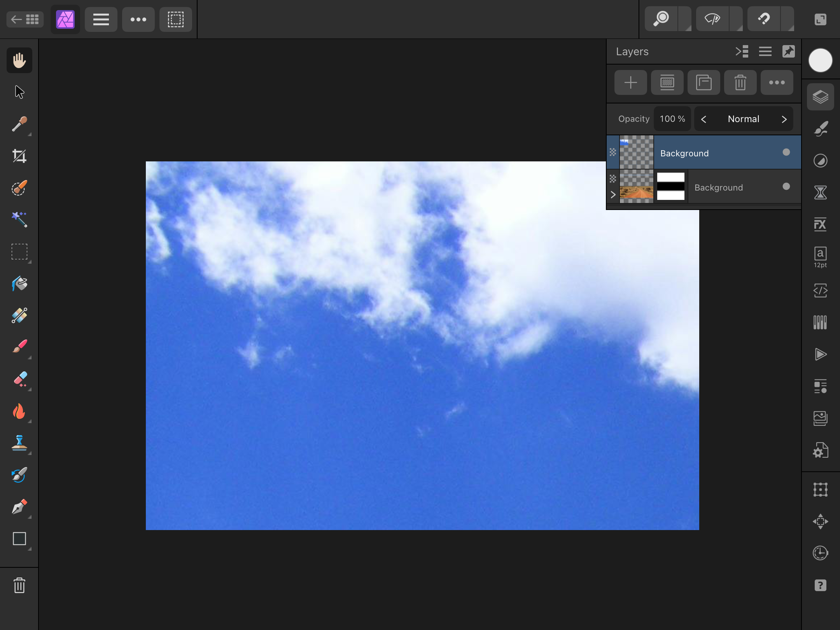Image resolution: width=840 pixels, height=630 pixels.
Task: Click the collapse layers list icon
Action: click(742, 51)
